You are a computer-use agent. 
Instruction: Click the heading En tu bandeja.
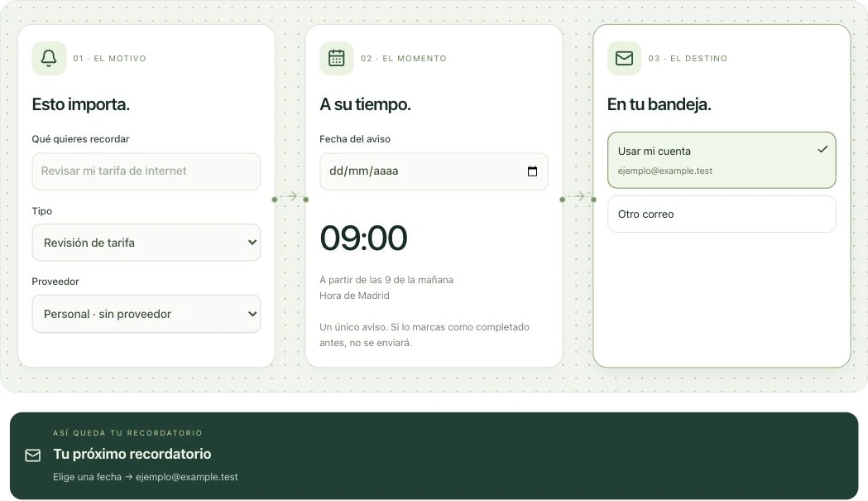pyautogui.click(x=659, y=104)
